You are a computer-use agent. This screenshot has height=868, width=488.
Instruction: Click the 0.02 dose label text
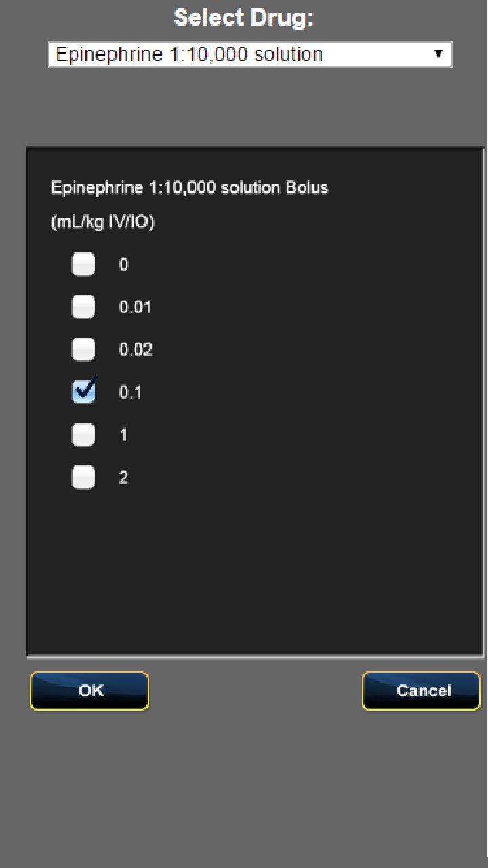[136, 351]
